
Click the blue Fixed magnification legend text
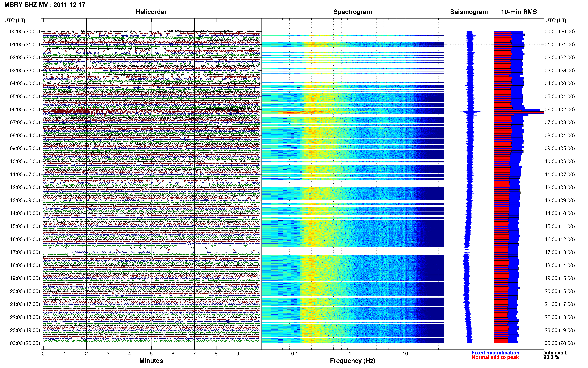(495, 353)
